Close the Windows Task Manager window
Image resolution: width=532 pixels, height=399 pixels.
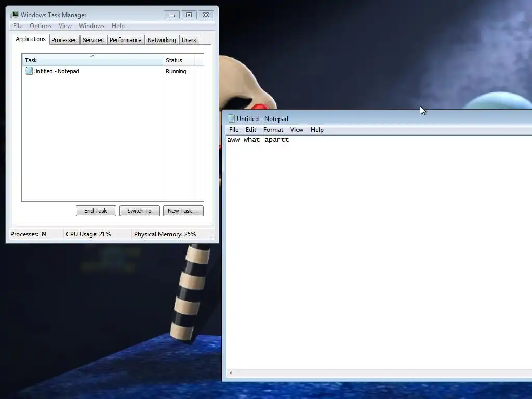pyautogui.click(x=206, y=15)
